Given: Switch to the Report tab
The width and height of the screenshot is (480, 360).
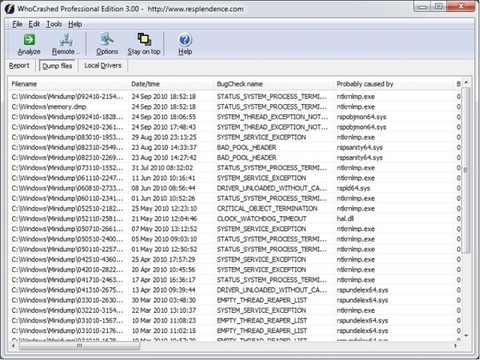Looking at the screenshot, I should (19, 66).
